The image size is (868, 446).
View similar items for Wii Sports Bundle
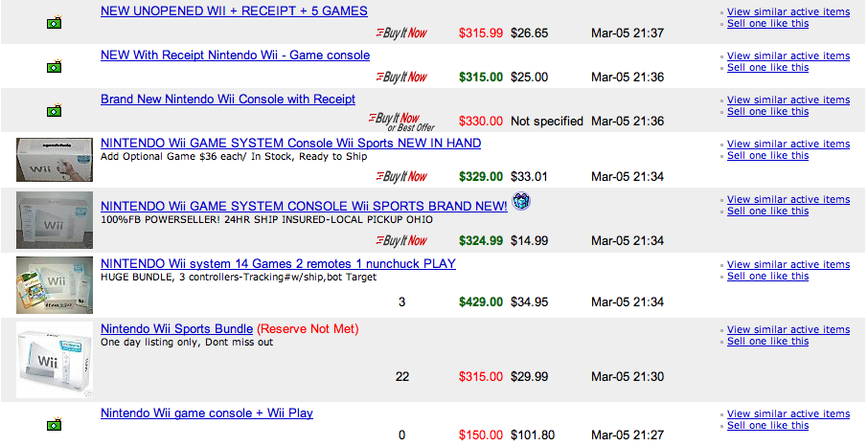[788, 330]
